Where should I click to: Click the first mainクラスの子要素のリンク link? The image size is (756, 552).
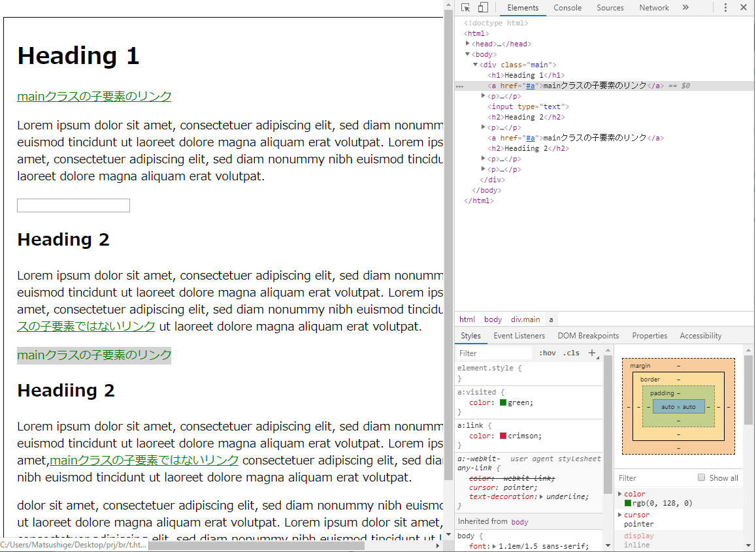94,97
